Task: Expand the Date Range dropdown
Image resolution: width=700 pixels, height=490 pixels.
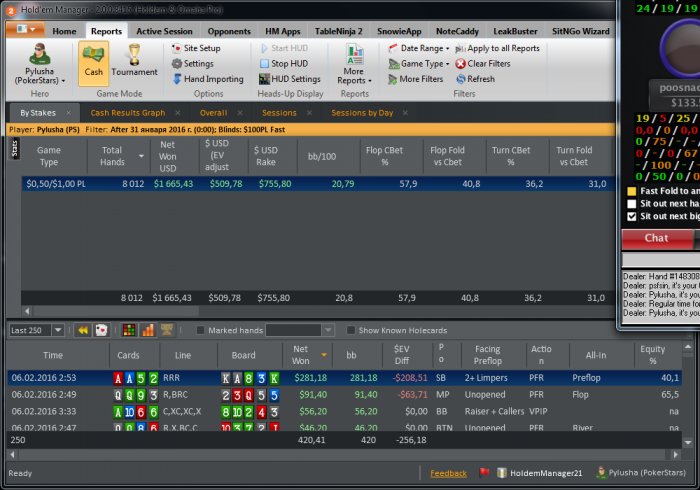Action: [420, 48]
